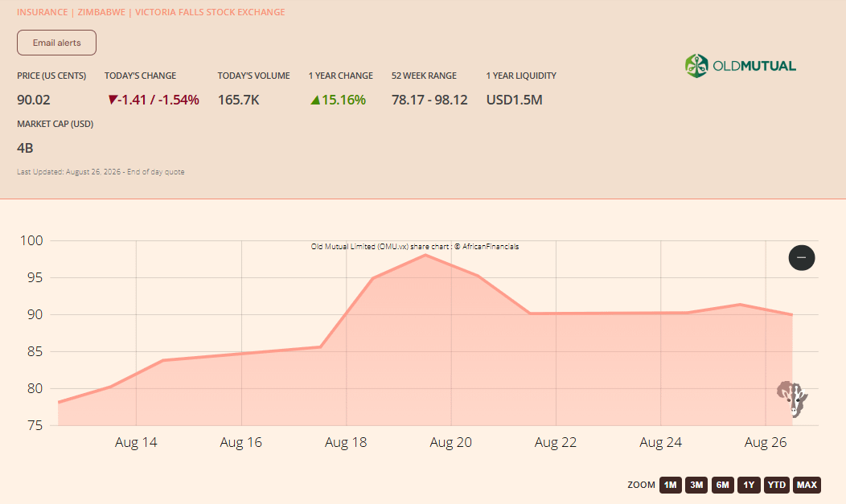Click the 52 WEEK RANGE label
This screenshot has height=504, width=846.
424,76
